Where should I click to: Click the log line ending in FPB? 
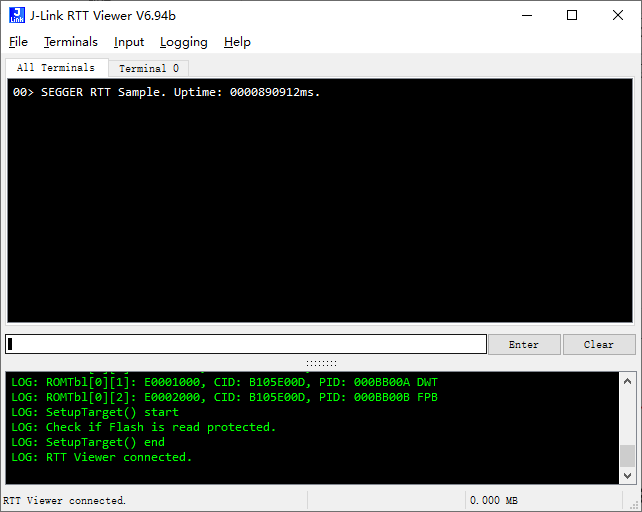tap(224, 397)
